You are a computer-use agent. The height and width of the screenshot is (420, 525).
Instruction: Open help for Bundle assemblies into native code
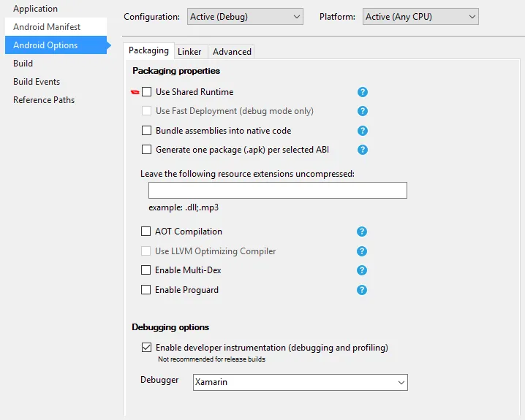(362, 131)
